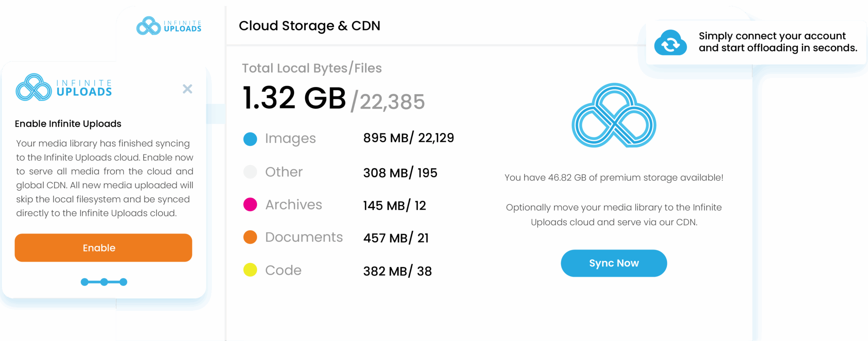Click the orange Documents color dot

coord(250,237)
